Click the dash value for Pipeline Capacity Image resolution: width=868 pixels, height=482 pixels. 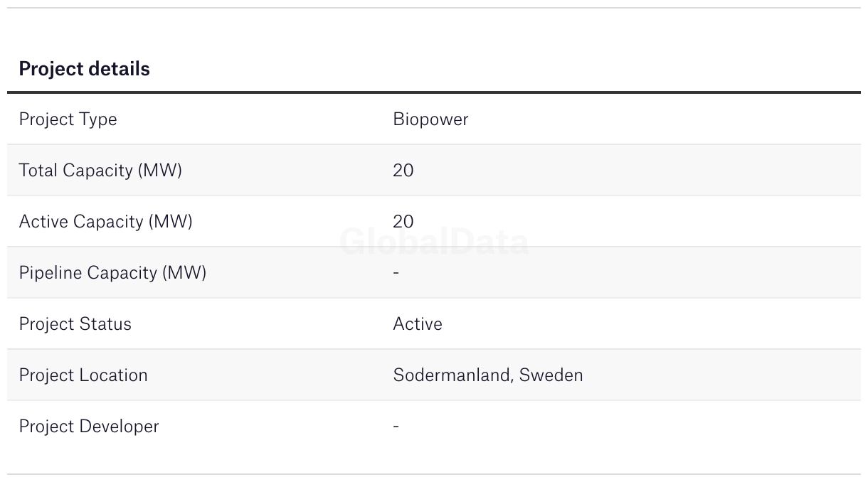[396, 273]
